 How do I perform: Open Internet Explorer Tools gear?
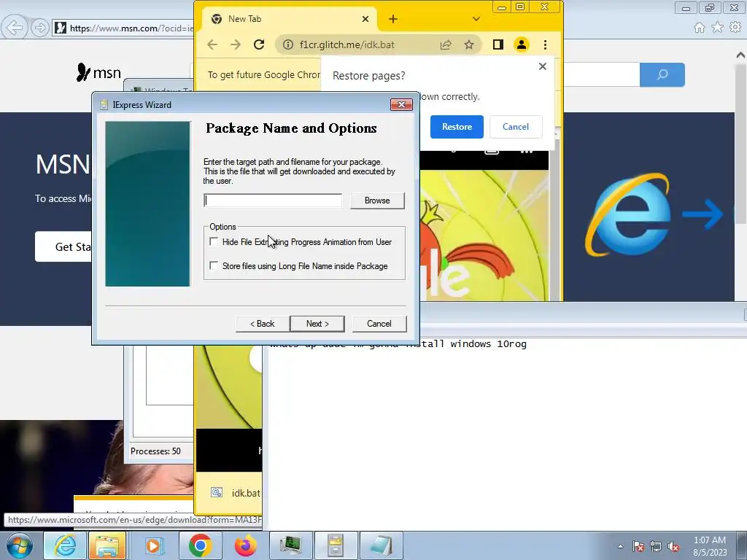[735, 28]
